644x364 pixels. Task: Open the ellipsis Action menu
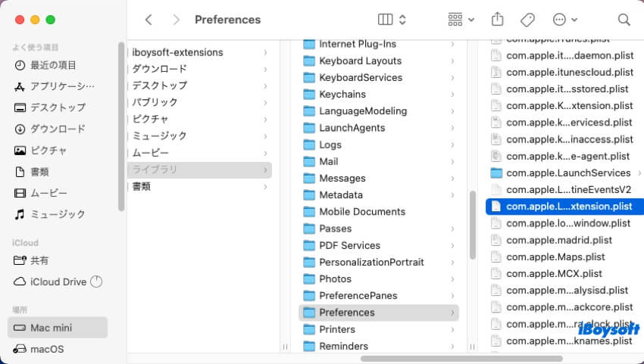[564, 20]
